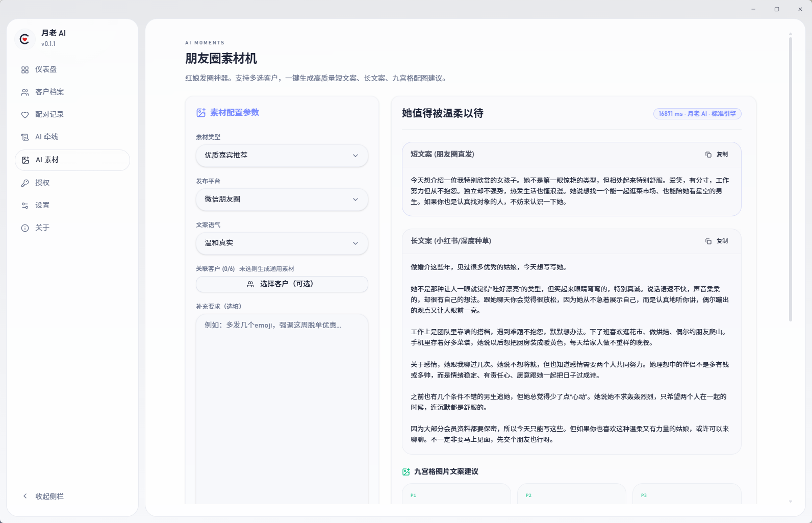
Task: Click the 月老 AI heart logo
Action: coord(24,39)
